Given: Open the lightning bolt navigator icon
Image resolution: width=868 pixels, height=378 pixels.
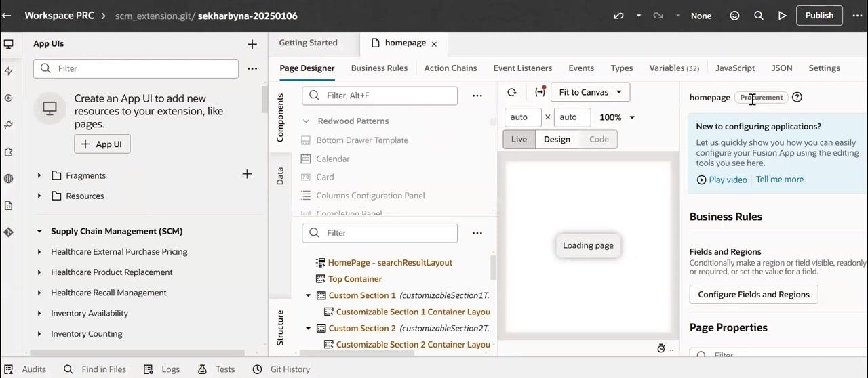Looking at the screenshot, I should click(x=9, y=71).
